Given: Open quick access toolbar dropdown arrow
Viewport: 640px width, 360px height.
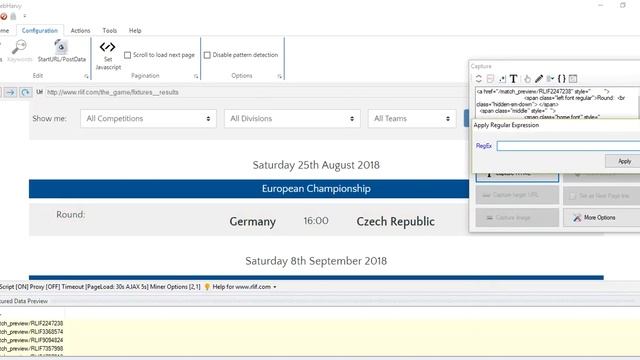Looking at the screenshot, I should (24, 16).
